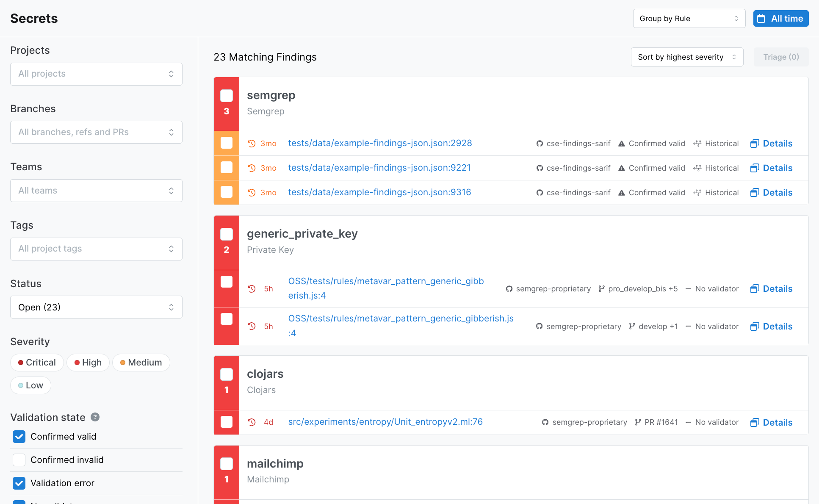
Task: Enable Confirmed invalid validation filter
Action: pos(19,460)
